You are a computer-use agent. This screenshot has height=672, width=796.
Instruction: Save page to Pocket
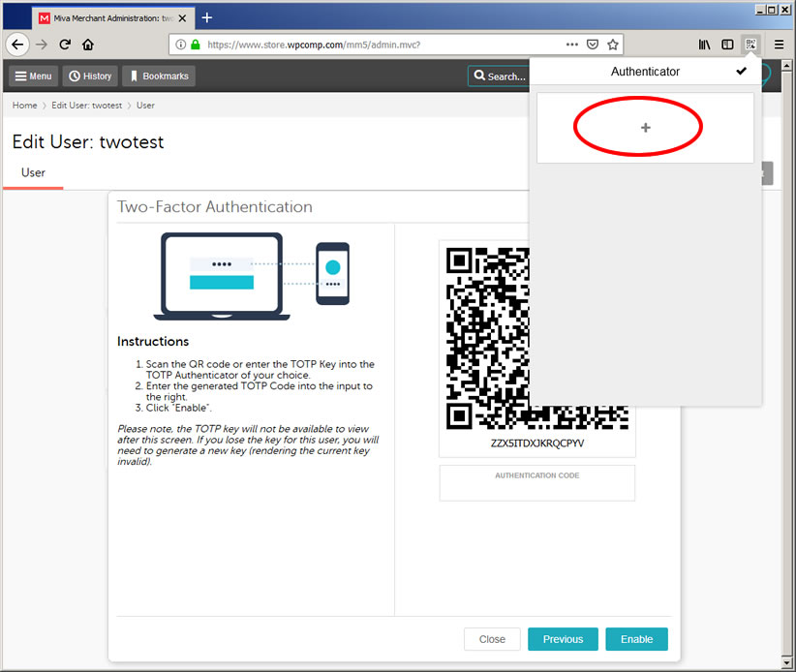tap(593, 45)
